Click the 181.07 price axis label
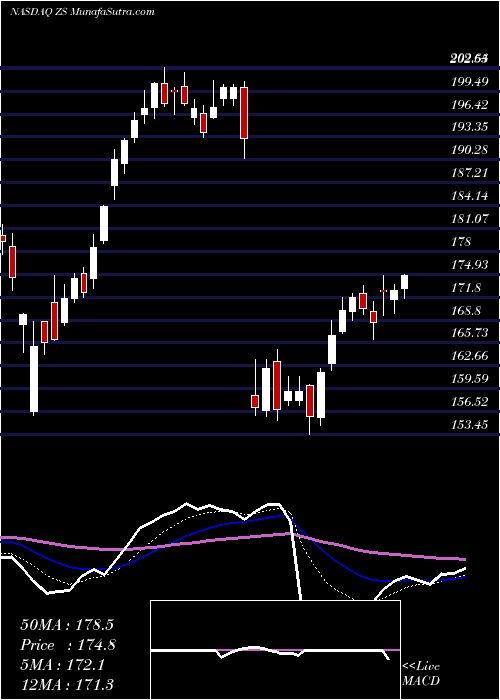This screenshot has height=700, width=500. (x=468, y=219)
